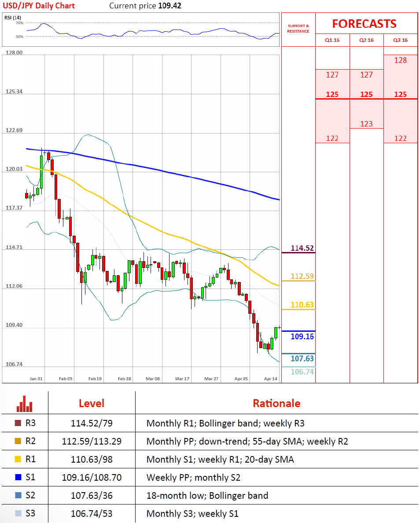Screen dimensions: 420x523
Task: Click the USD/JPY Daily Chart title
Action: [x=39, y=6]
